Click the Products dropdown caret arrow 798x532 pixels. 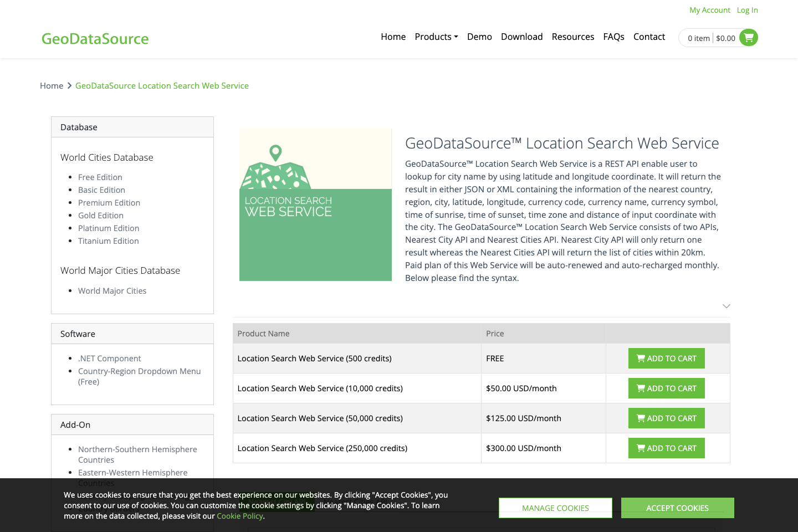coord(456,37)
